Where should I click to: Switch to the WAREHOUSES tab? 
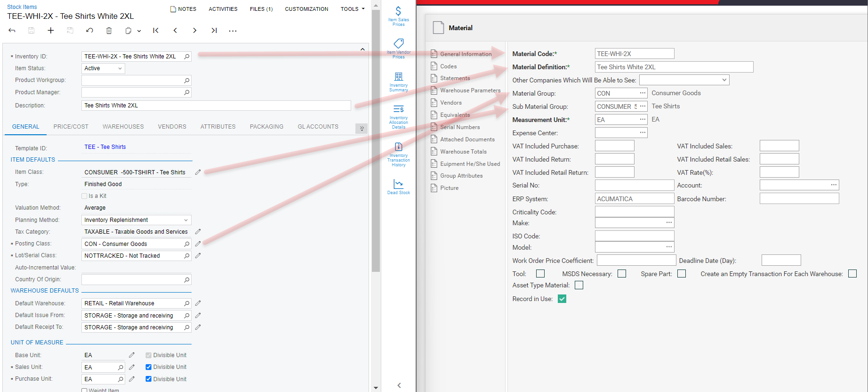pyautogui.click(x=123, y=127)
